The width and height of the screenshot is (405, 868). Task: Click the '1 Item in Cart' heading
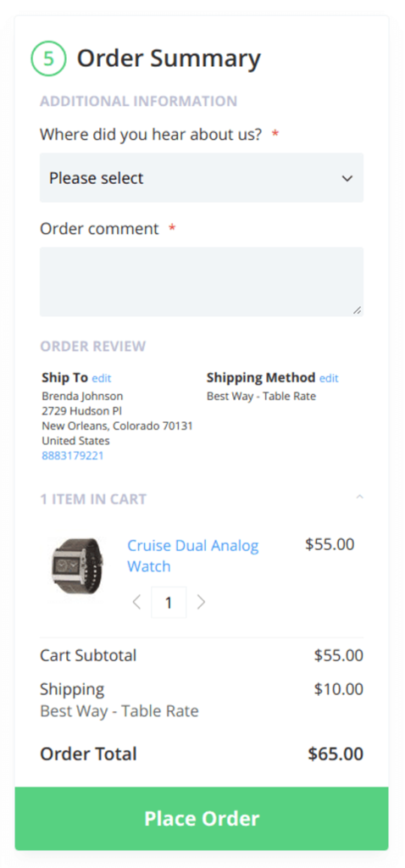point(93,499)
